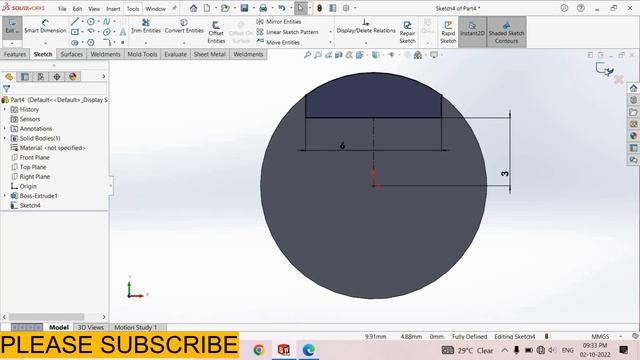Open Chrome from the taskbar

[258, 350]
